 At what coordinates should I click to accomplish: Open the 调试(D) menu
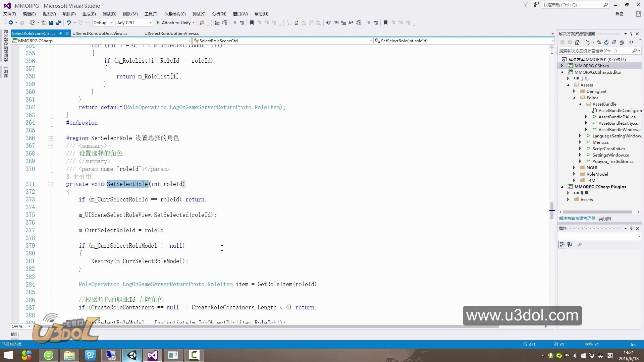[x=109, y=14]
